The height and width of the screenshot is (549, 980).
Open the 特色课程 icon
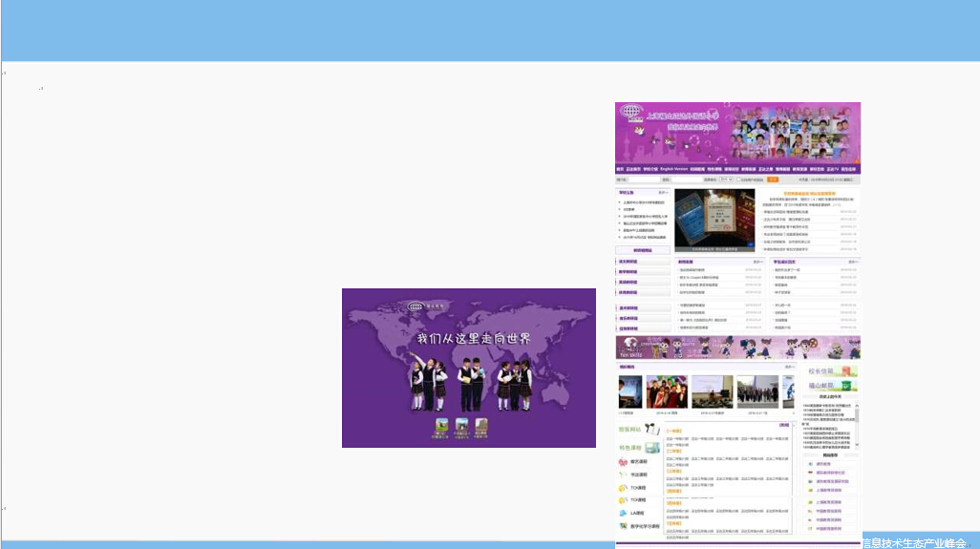651,448
